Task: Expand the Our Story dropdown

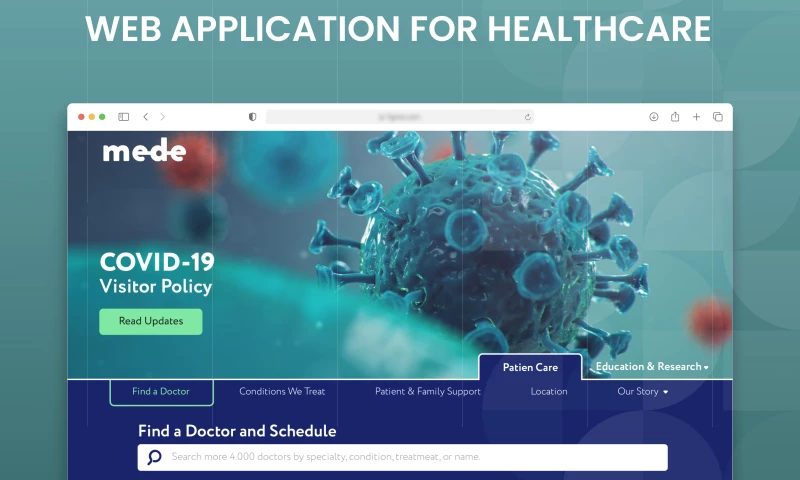Action: pos(643,392)
